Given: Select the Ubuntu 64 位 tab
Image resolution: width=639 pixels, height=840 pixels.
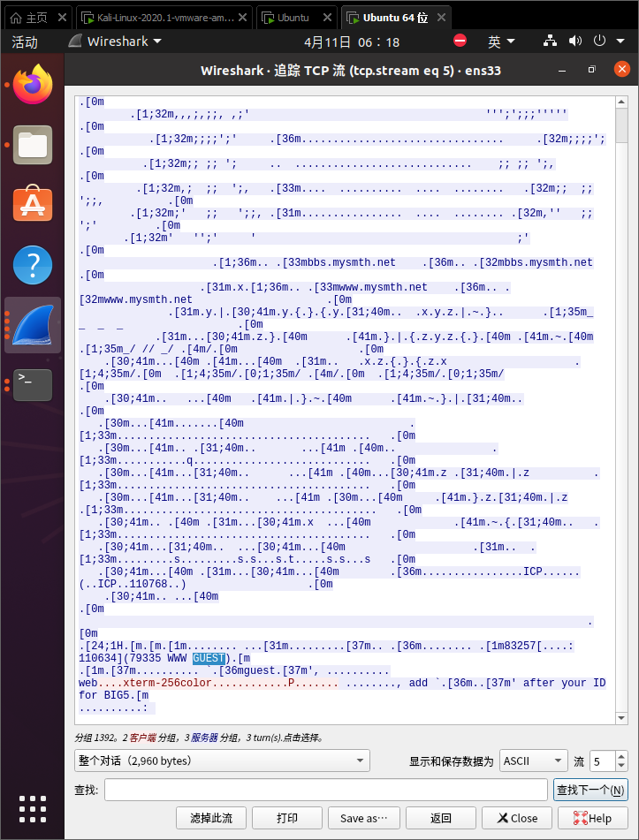Looking at the screenshot, I should pyautogui.click(x=395, y=18).
